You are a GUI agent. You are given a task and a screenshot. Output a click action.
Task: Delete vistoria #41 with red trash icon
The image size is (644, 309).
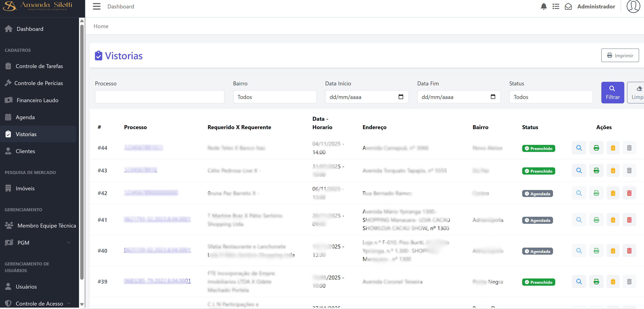629,220
